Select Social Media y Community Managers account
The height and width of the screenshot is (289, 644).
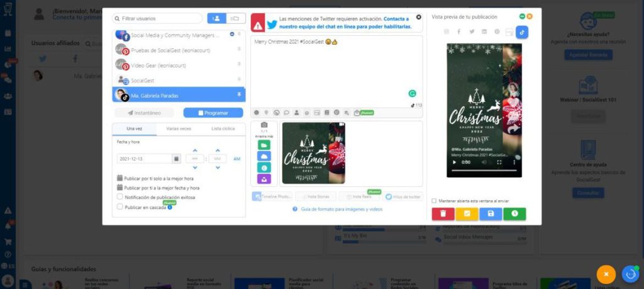click(179, 35)
